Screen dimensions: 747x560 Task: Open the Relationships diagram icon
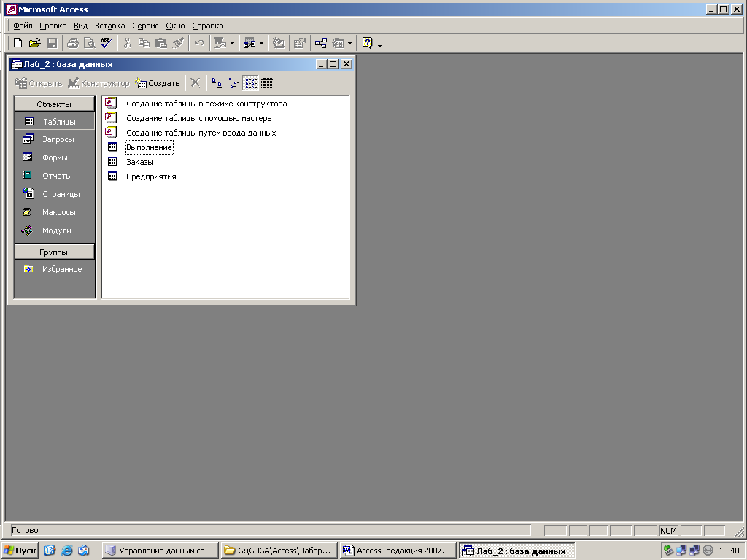pos(321,43)
